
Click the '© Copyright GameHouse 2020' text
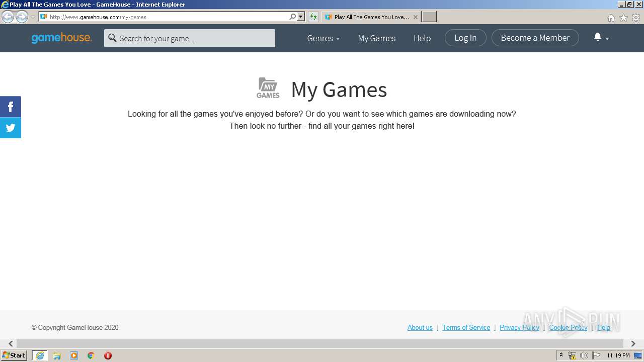point(75,327)
